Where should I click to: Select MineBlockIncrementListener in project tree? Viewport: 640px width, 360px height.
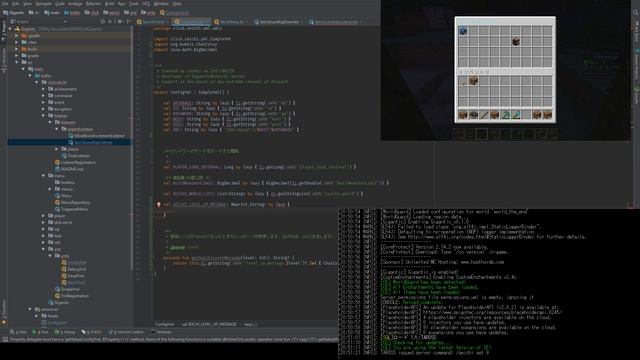click(99, 136)
